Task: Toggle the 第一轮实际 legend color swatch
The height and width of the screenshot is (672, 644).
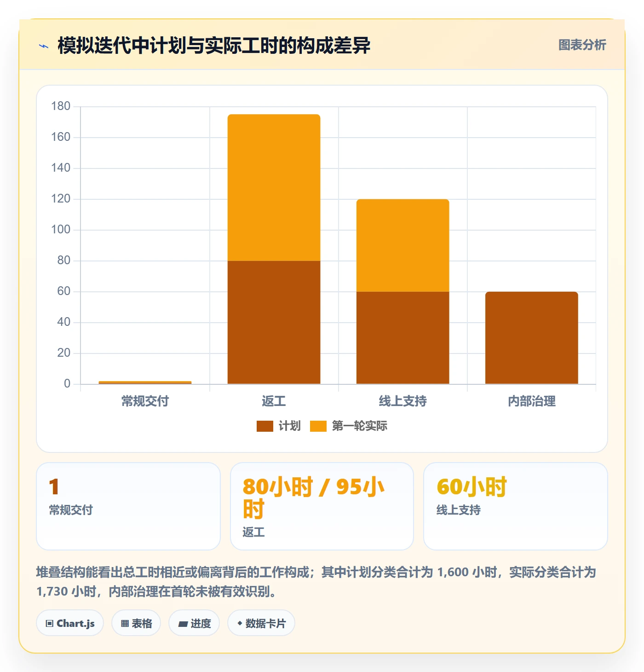Action: click(x=318, y=426)
